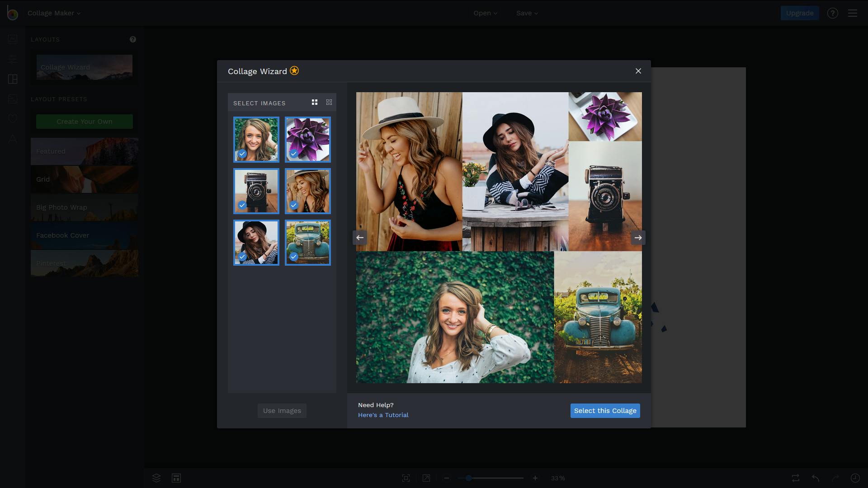Screen dimensions: 868x488
Task: Select the Grid layout preset
Action: pos(85,179)
